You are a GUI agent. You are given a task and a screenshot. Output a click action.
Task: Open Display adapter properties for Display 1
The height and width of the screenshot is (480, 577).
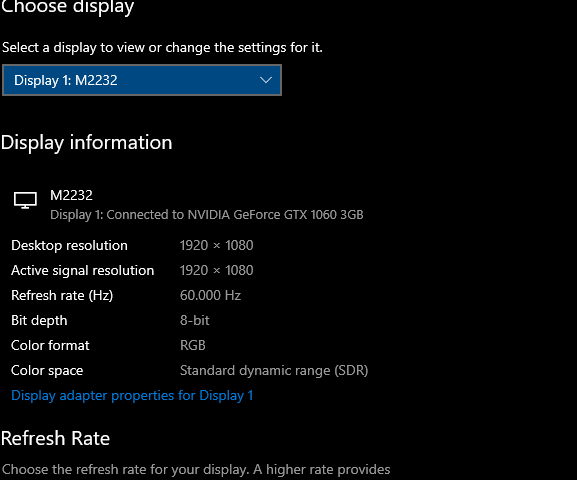(132, 396)
